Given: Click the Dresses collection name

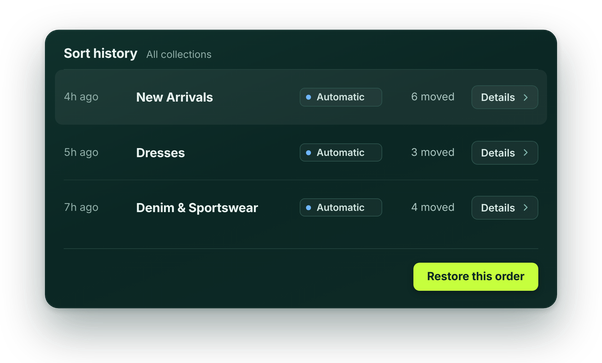Looking at the screenshot, I should point(160,153).
